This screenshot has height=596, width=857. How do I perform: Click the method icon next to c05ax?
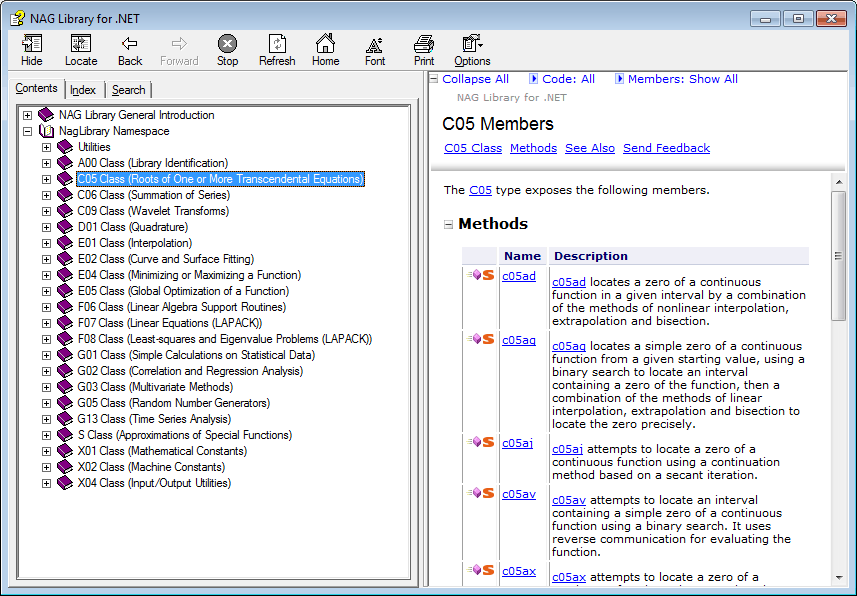[480, 570]
